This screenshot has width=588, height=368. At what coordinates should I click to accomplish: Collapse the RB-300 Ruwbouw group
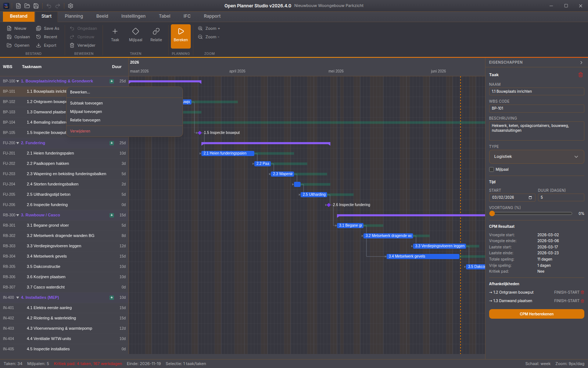(x=18, y=215)
